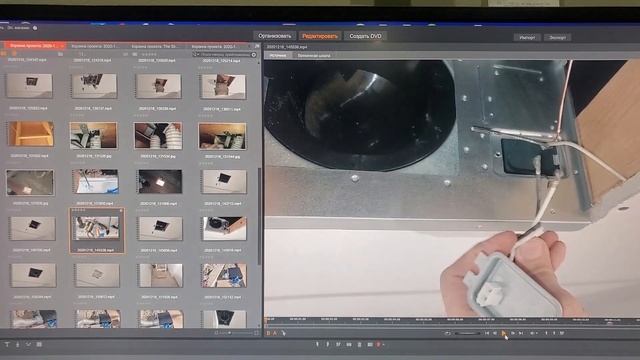The height and width of the screenshot is (360, 640).
Task: Click the icon right of the mark-out button
Action: [562, 333]
